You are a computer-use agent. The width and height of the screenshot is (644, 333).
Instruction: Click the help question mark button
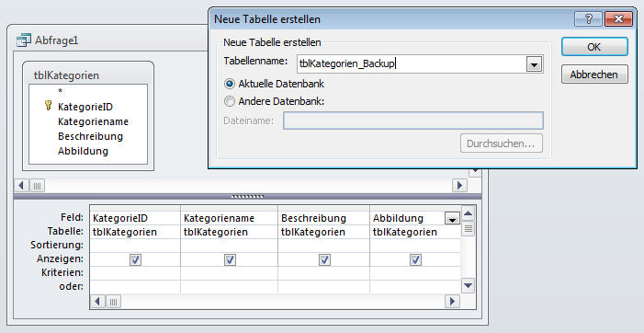(x=588, y=19)
